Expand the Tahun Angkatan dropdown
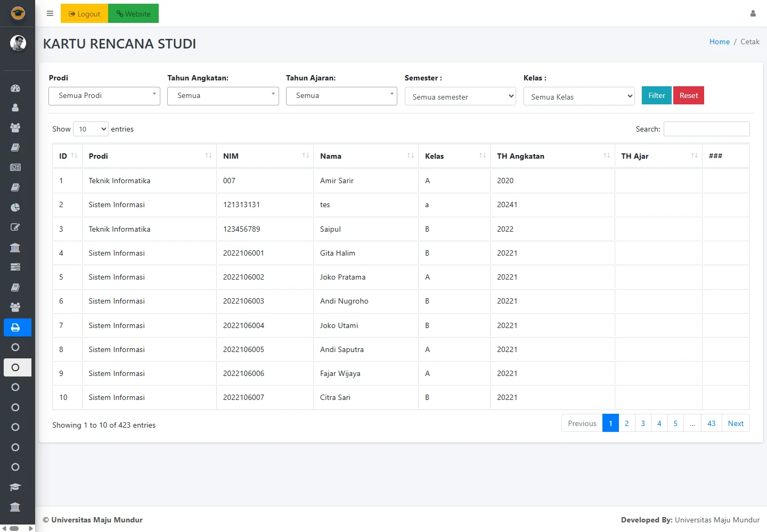The height and width of the screenshot is (532, 767). coord(223,96)
